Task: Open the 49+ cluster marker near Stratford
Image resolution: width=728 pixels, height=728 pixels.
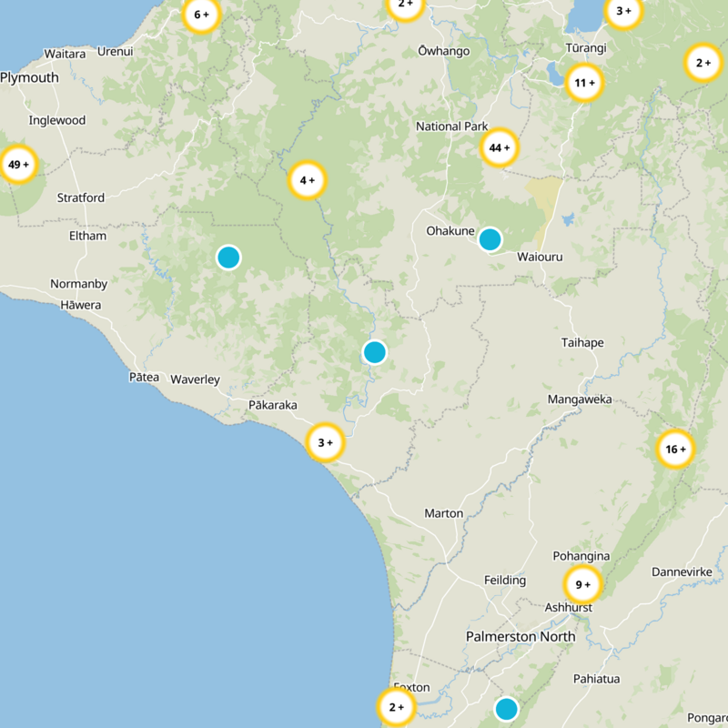Action: [18, 165]
